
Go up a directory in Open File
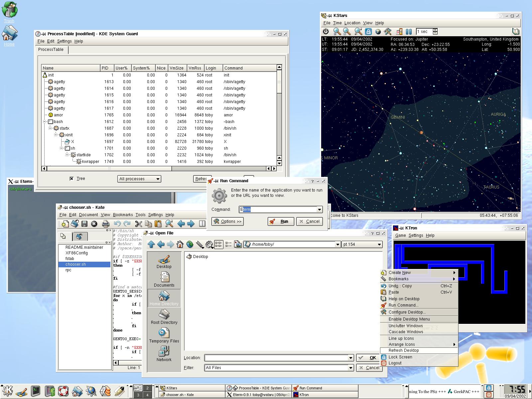(x=151, y=244)
